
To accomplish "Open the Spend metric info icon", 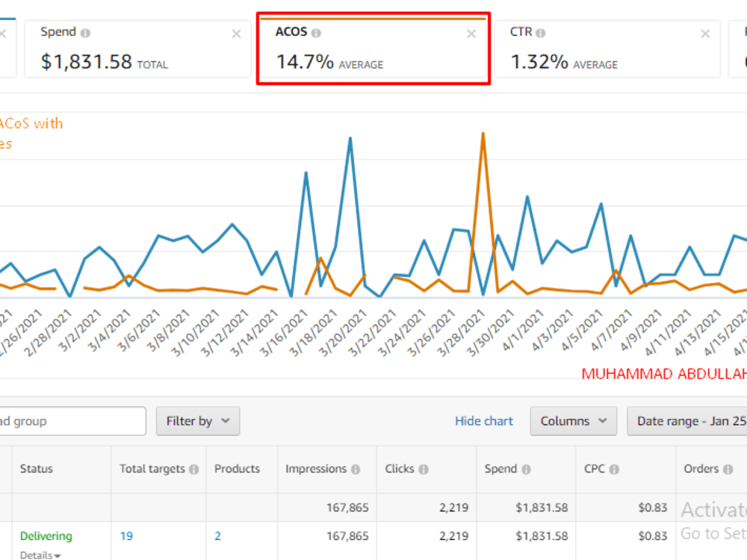I will click(85, 33).
